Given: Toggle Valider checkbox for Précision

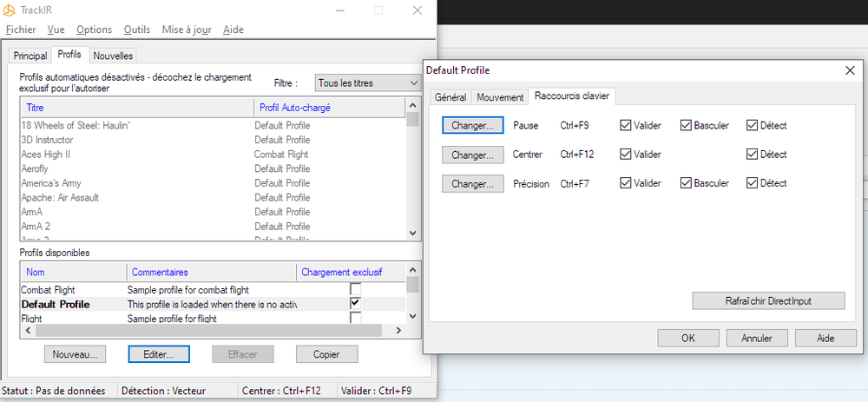Looking at the screenshot, I should coord(626,183).
